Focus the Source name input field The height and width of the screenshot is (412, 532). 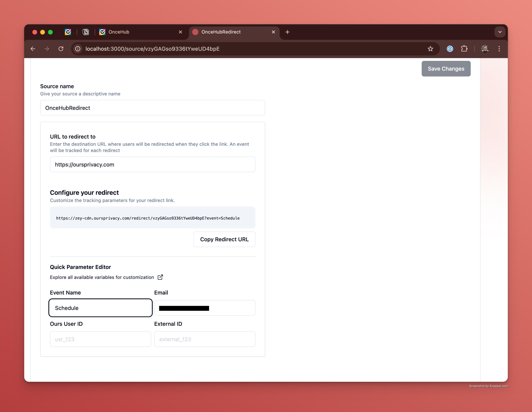click(153, 108)
